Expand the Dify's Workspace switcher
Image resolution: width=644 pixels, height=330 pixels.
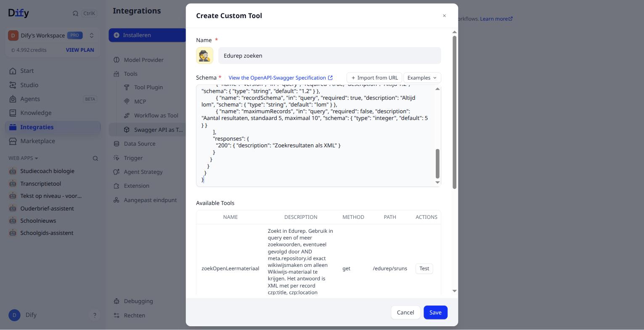coord(52,35)
